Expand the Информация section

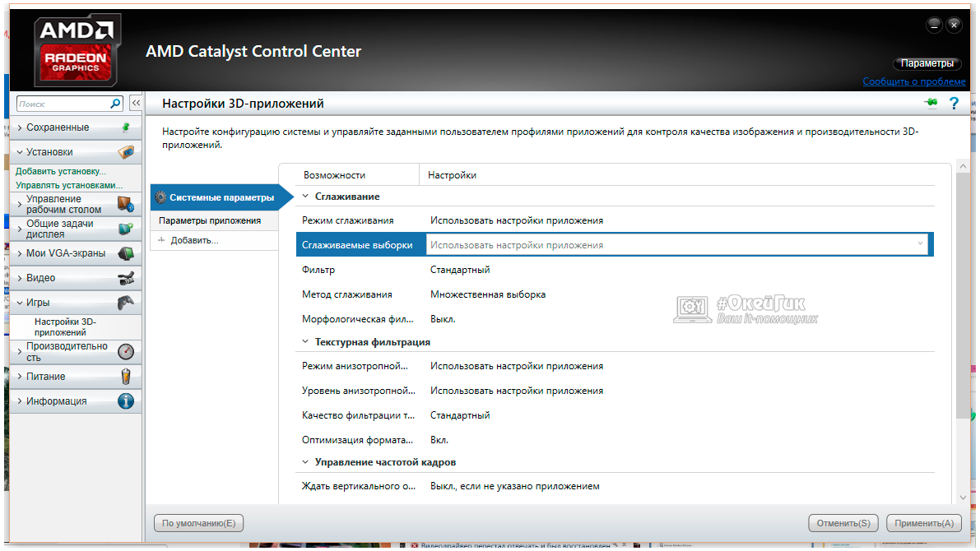click(20, 401)
